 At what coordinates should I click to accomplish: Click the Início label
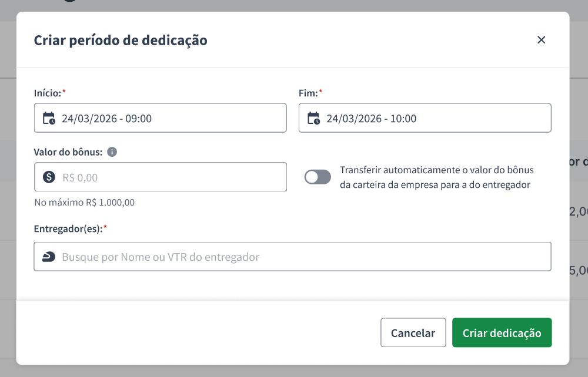tap(47, 93)
